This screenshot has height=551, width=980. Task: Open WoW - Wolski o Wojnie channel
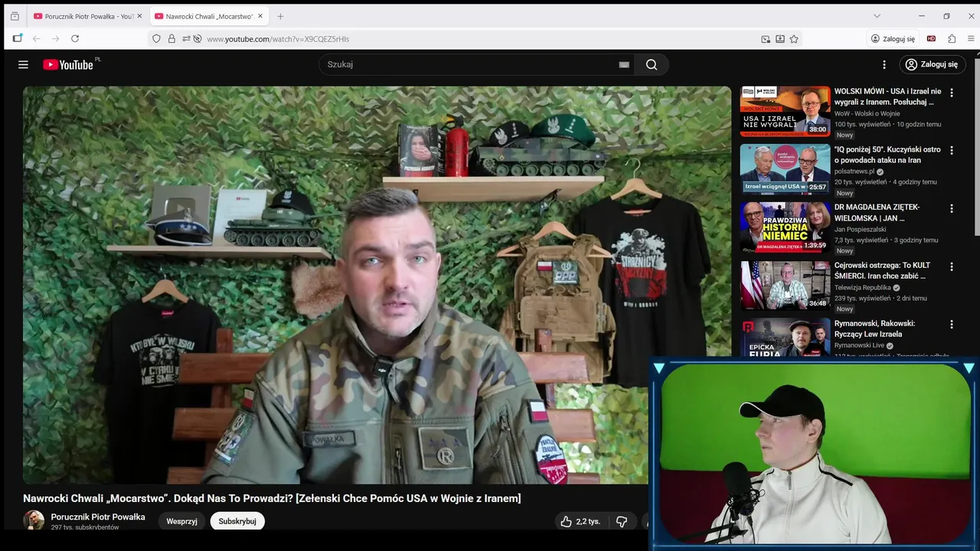pyautogui.click(x=867, y=113)
